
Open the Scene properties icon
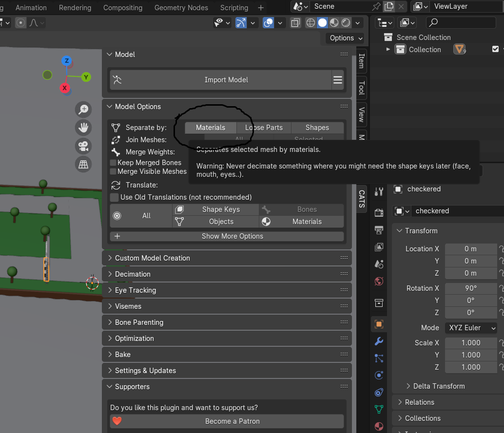[379, 264]
